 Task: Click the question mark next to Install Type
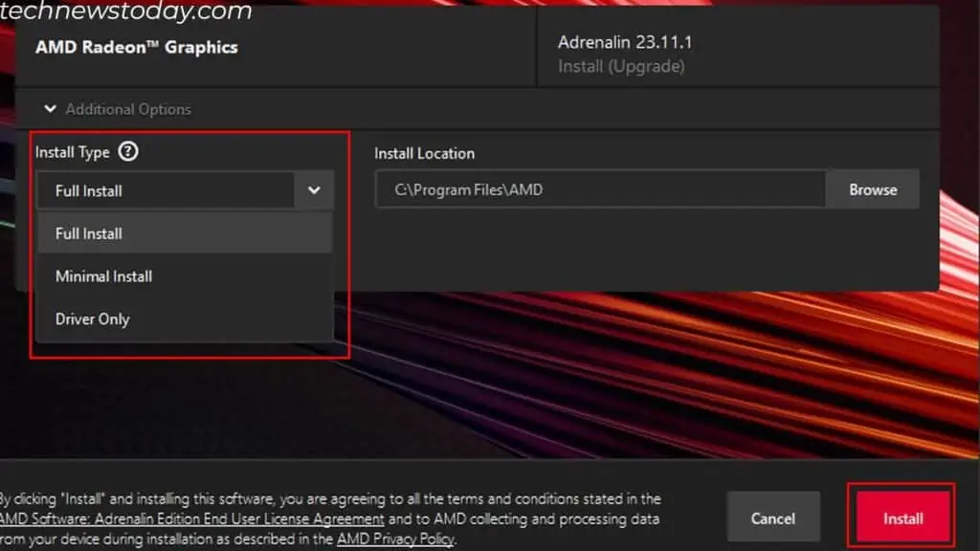[127, 151]
